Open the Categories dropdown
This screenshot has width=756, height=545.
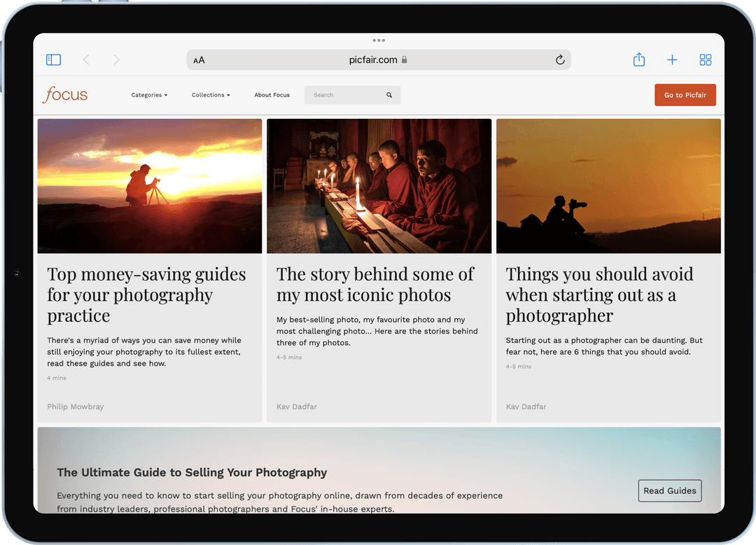pos(149,94)
